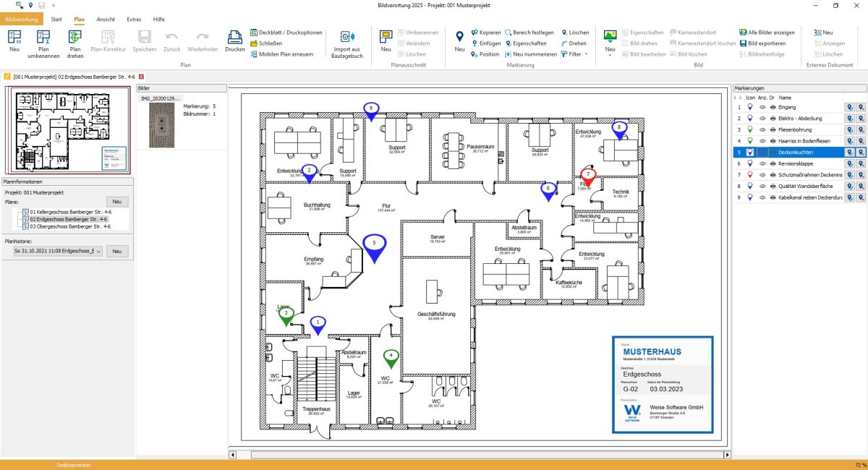Image resolution: width=868 pixels, height=470 pixels.
Task: Select the Deckenleuchten marker row
Action: coord(799,153)
